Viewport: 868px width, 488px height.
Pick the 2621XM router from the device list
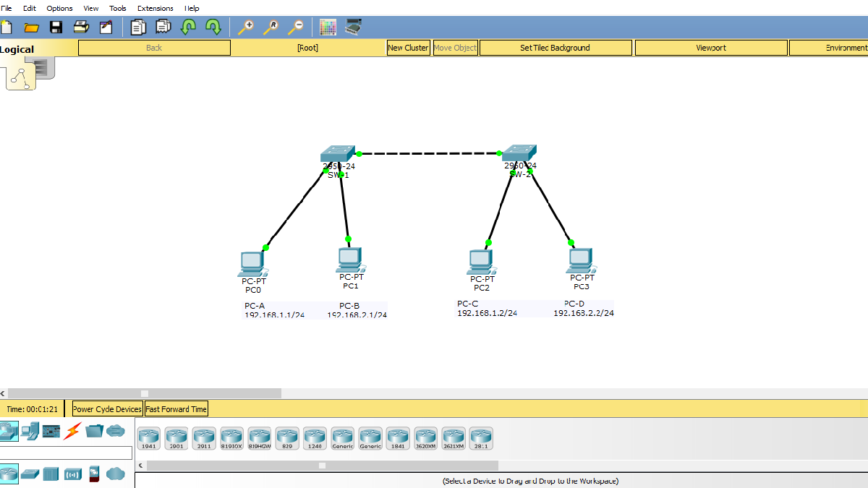tap(453, 438)
